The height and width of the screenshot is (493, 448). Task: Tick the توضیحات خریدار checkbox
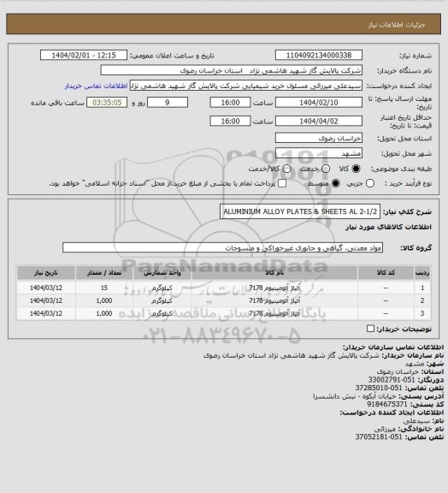tap(370, 329)
